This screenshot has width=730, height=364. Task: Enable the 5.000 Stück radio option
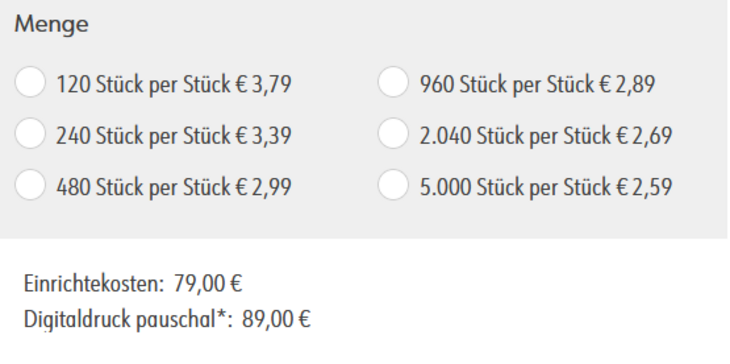(x=393, y=185)
